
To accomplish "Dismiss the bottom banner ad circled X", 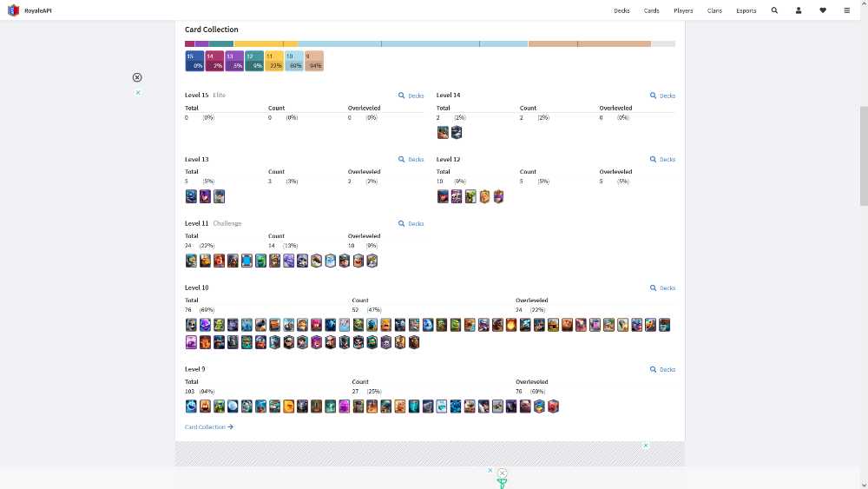I will (x=502, y=473).
